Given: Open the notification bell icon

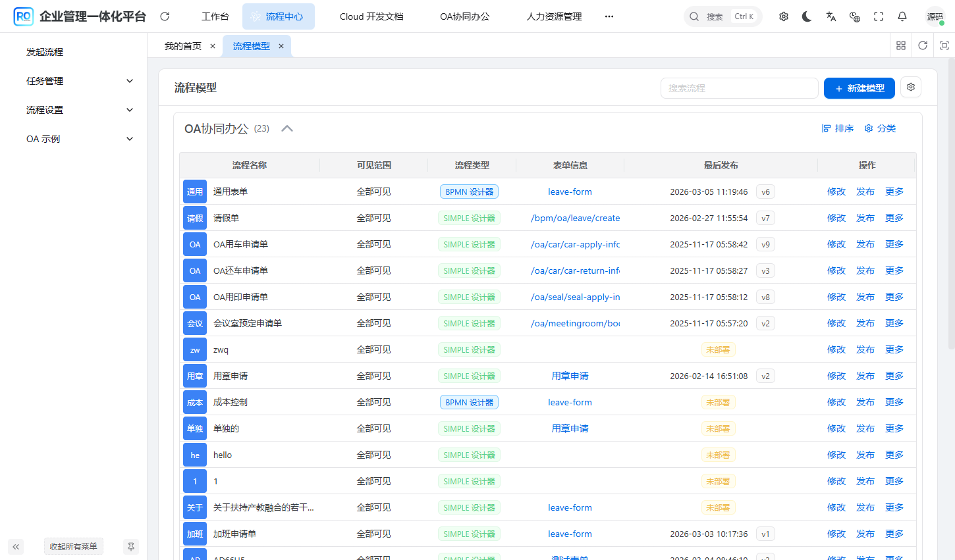Looking at the screenshot, I should pyautogui.click(x=902, y=16).
